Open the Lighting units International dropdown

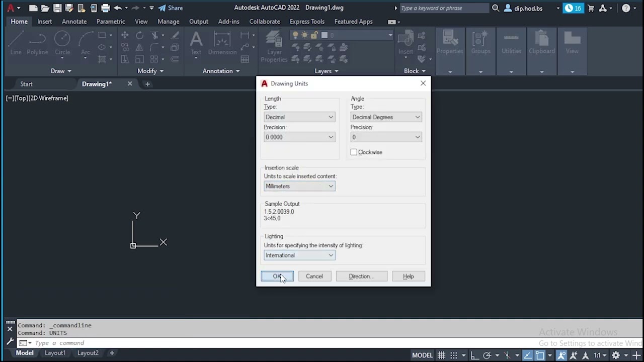(x=299, y=255)
